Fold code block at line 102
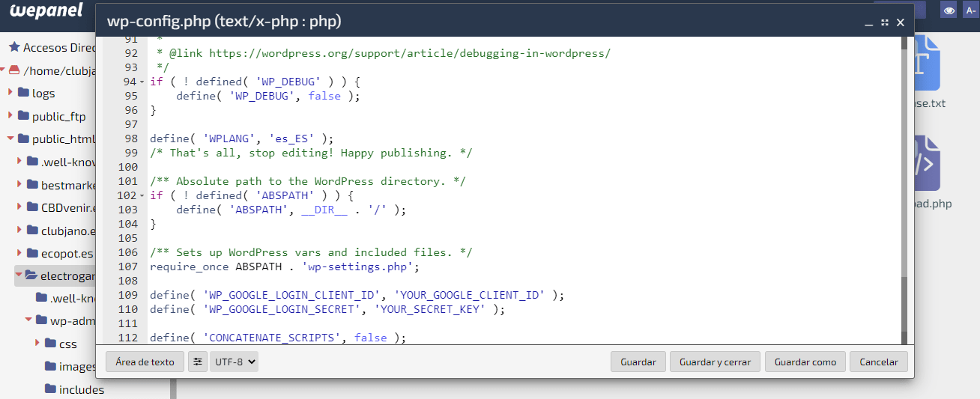 point(143,195)
